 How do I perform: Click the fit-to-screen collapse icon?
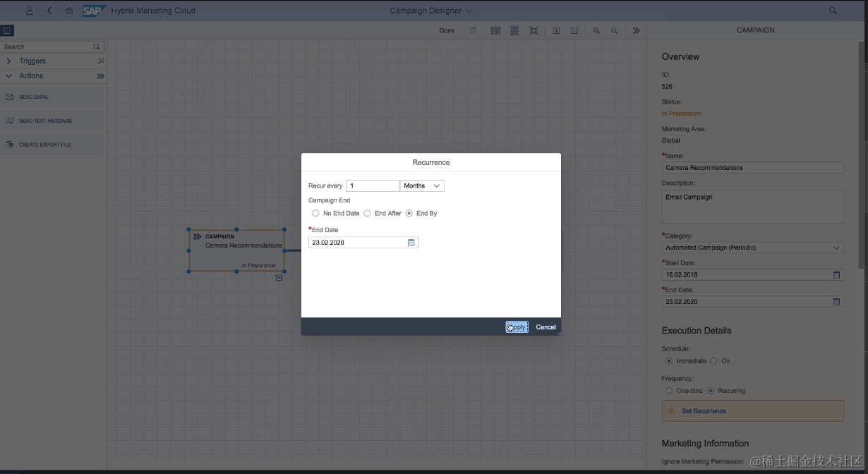(x=534, y=30)
